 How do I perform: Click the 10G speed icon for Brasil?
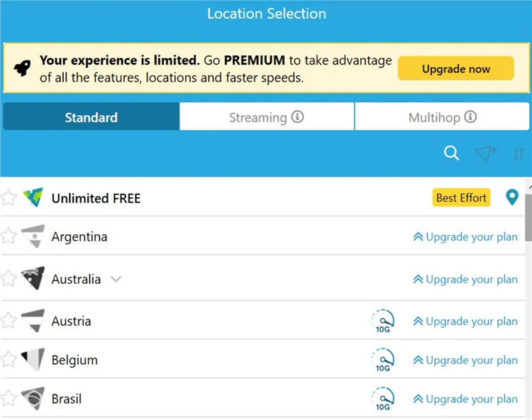coord(383,399)
